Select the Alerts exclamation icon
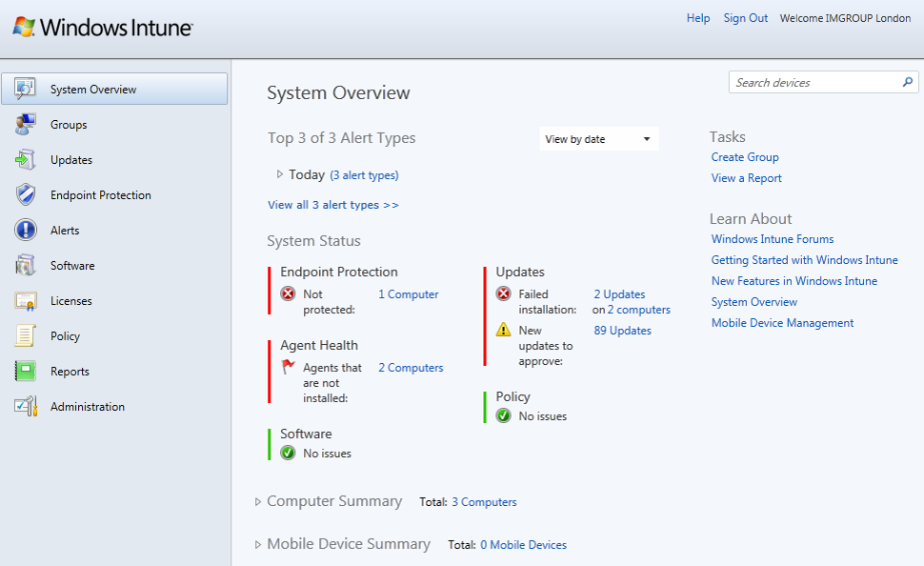The image size is (924, 566). click(x=26, y=230)
